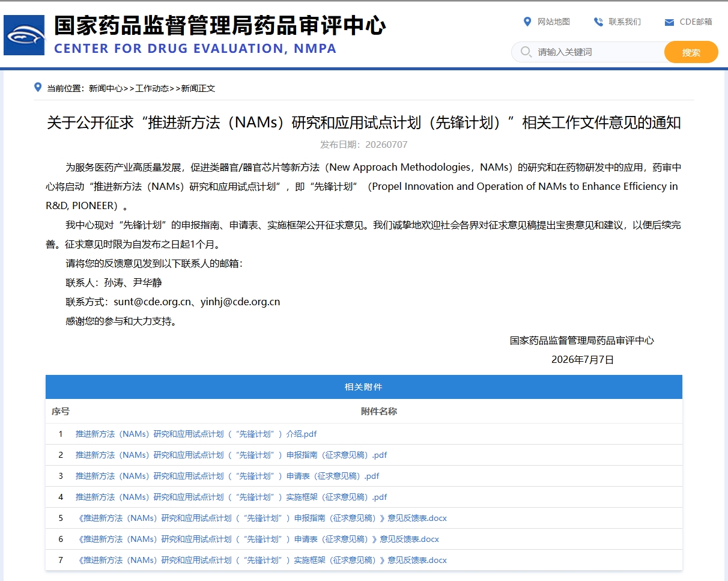Click the 附件名称 column header
This screenshot has width=728, height=581.
tap(379, 412)
